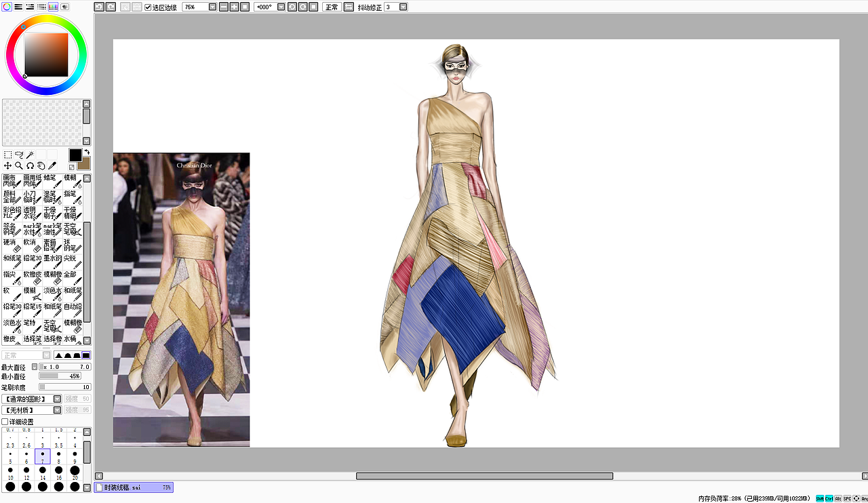Toggle the HSV slider panel icon
This screenshot has height=503, width=868.
coord(30,7)
